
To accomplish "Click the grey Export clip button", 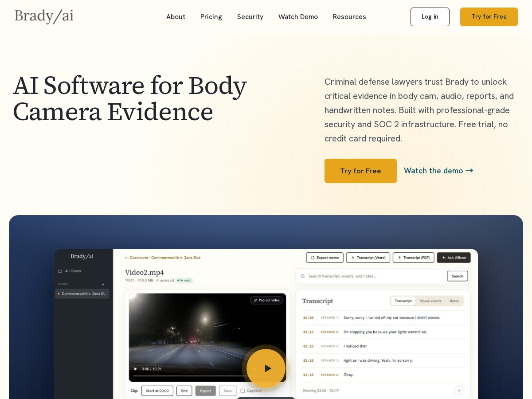I will tap(206, 391).
